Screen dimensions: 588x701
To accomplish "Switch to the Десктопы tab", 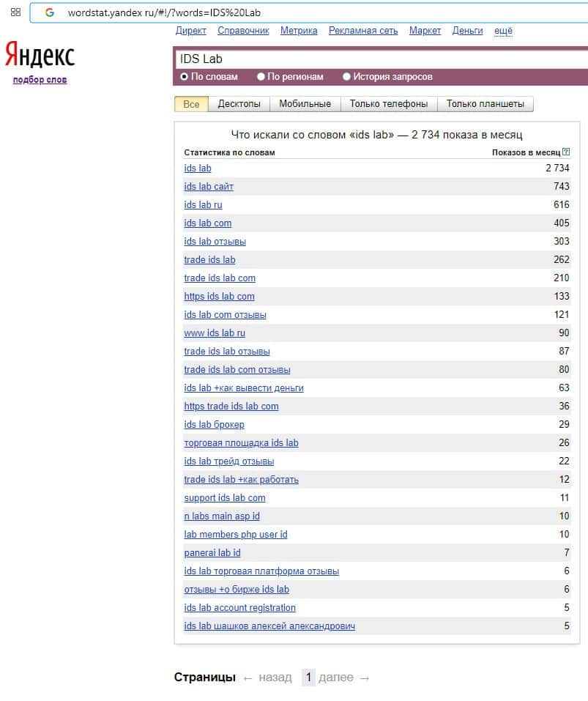I will pos(239,104).
